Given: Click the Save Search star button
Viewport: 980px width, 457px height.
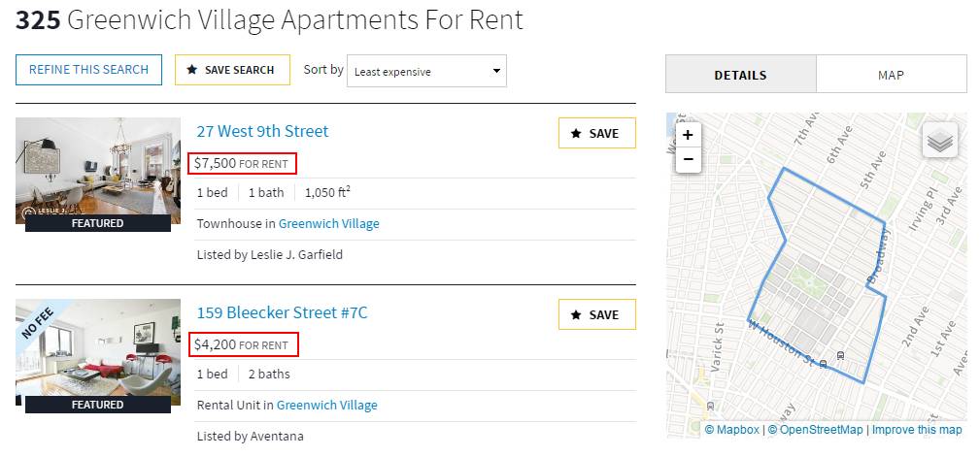Looking at the screenshot, I should point(232,70).
